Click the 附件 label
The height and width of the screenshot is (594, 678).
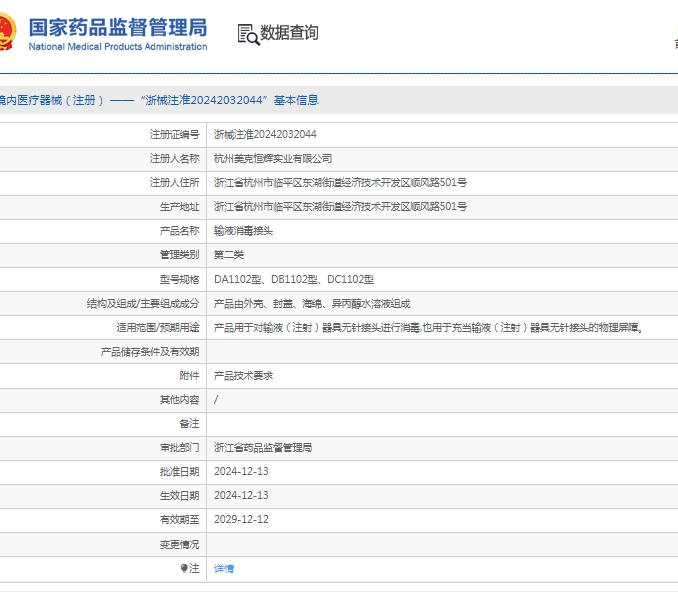point(189,376)
